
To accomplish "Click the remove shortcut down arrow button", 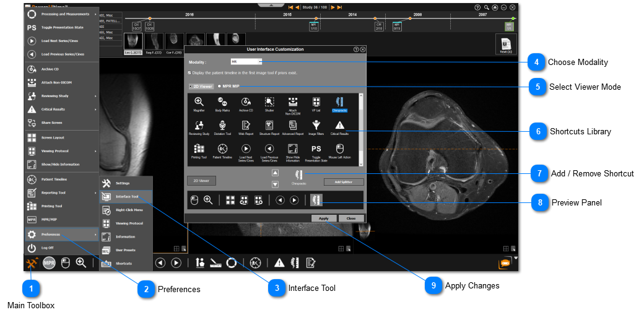I will pos(275,184).
